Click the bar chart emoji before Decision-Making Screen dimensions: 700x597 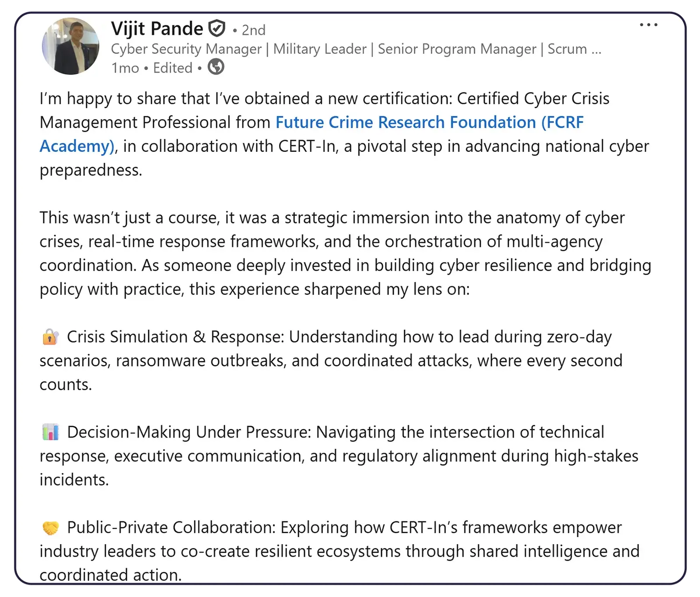click(50, 432)
